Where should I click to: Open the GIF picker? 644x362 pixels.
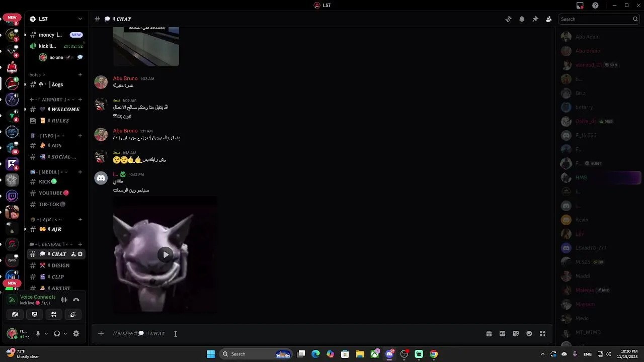point(502,333)
